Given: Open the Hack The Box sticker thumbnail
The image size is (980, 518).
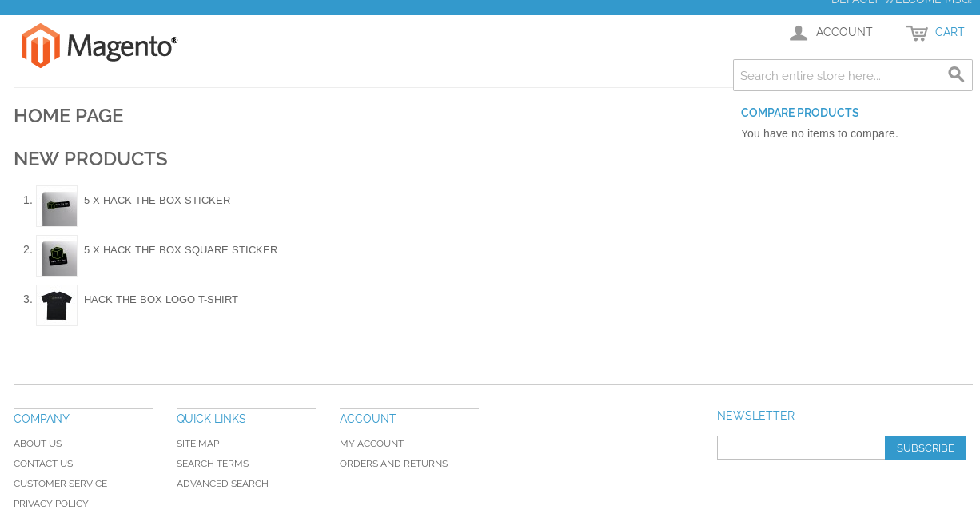Looking at the screenshot, I should point(57,206).
